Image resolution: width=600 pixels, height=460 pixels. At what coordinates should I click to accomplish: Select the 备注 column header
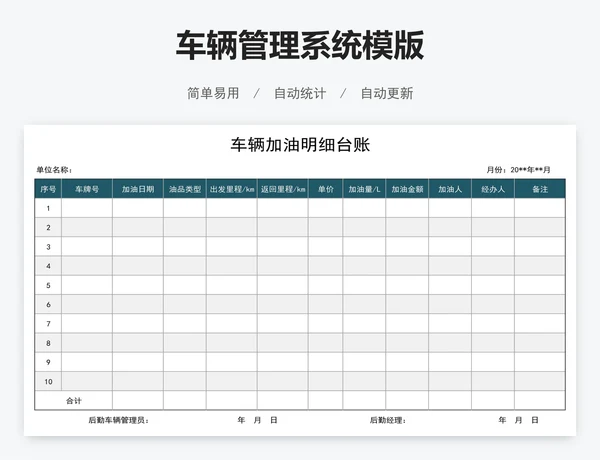[x=540, y=189]
